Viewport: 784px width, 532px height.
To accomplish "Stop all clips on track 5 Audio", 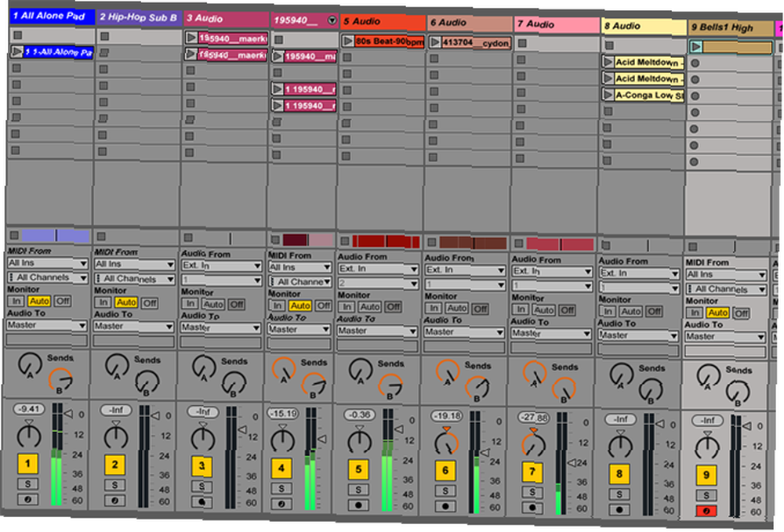I will 344,241.
